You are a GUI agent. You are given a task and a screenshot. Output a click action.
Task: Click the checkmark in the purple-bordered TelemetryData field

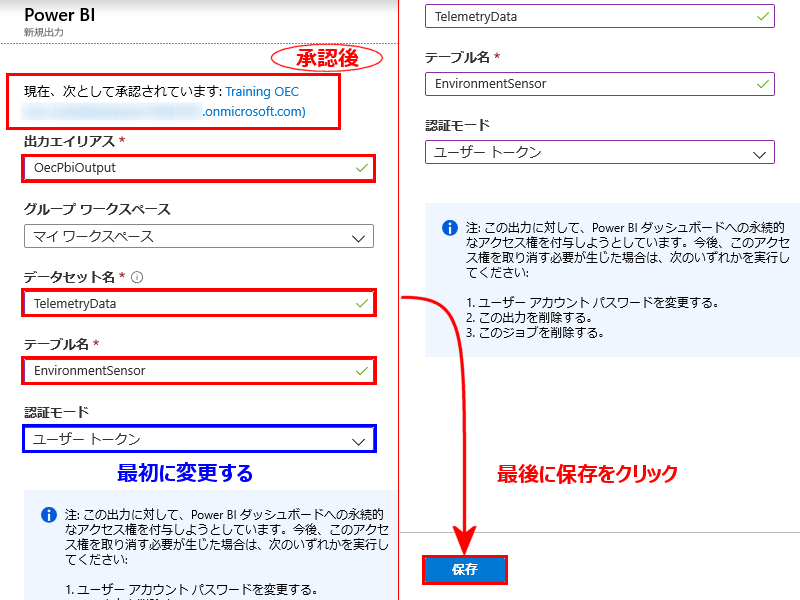(764, 16)
